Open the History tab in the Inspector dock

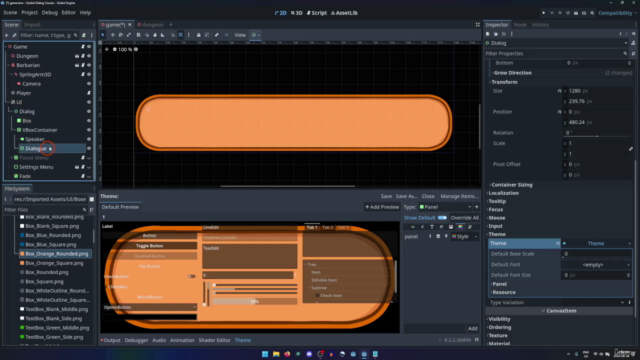540,25
